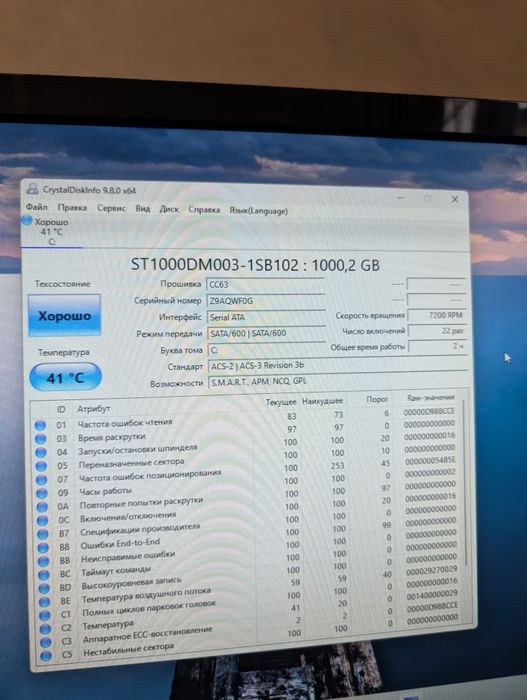Viewport: 527px width, 700px height.
Task: Click status icon for attribute B7
Action: [43, 534]
